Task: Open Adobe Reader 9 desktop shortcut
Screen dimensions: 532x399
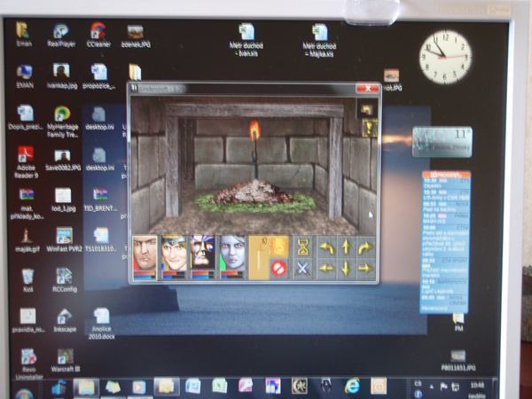Action: point(26,162)
